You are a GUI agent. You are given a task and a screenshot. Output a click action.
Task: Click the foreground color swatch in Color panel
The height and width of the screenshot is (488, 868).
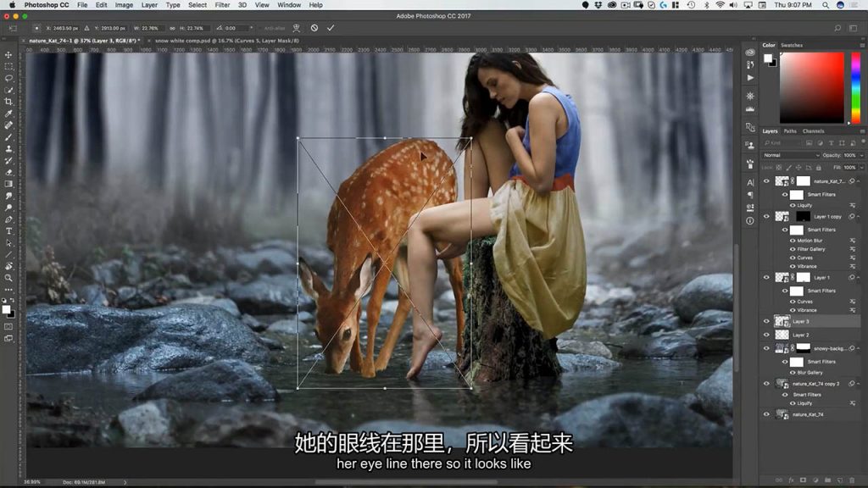[x=768, y=58]
